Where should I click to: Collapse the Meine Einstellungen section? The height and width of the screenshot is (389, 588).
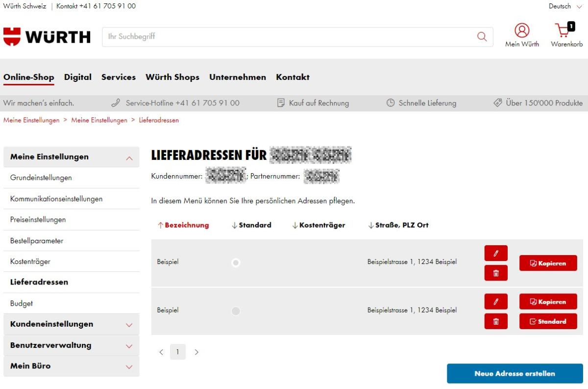pyautogui.click(x=72, y=157)
